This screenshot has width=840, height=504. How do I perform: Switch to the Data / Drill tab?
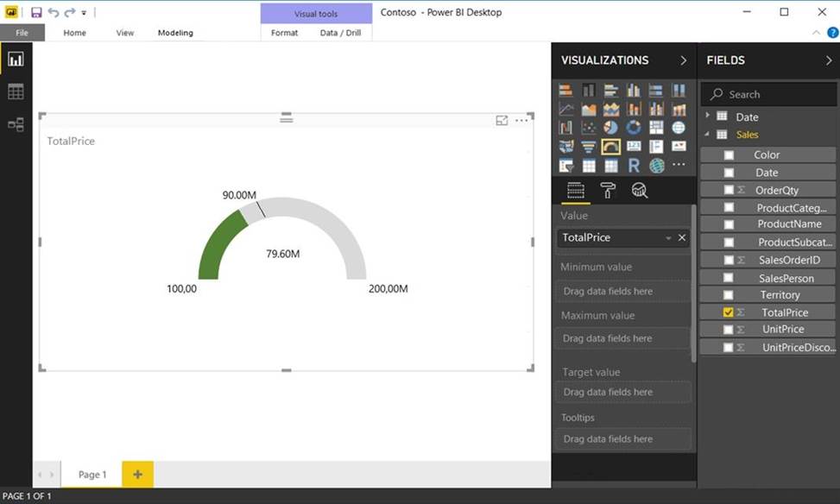click(x=340, y=33)
